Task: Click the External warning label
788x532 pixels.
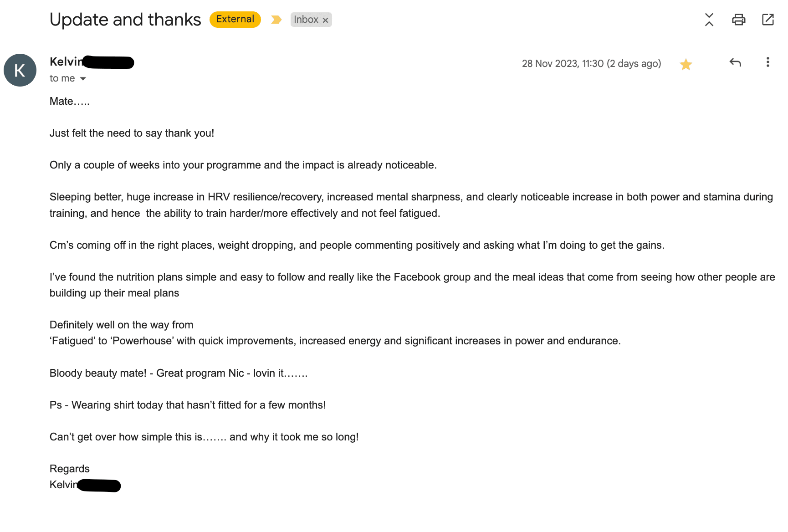Action: 235,19
